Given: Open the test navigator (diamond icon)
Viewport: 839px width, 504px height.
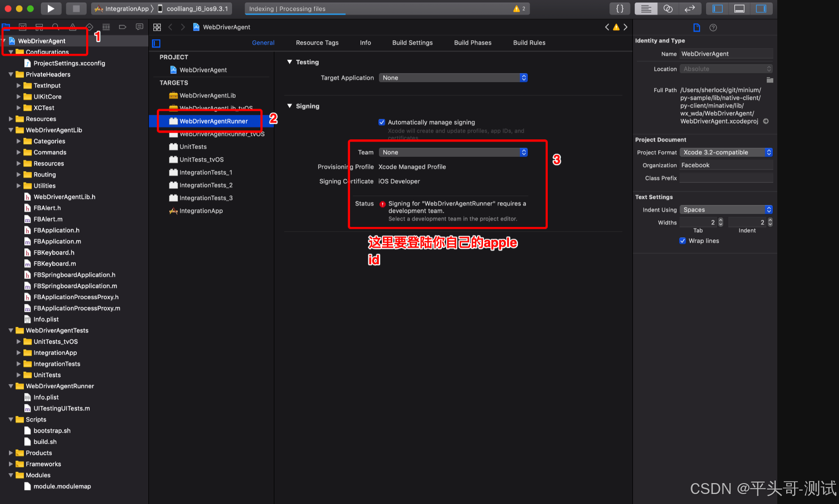Looking at the screenshot, I should pyautogui.click(x=90, y=27).
